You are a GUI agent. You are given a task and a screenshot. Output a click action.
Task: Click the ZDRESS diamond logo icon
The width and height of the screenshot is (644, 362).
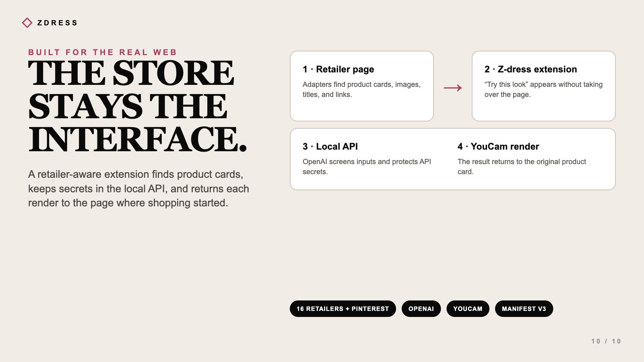[x=27, y=23]
